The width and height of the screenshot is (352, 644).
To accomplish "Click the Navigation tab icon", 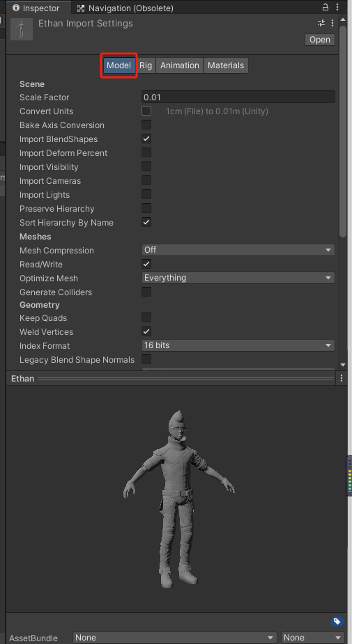I will click(81, 8).
